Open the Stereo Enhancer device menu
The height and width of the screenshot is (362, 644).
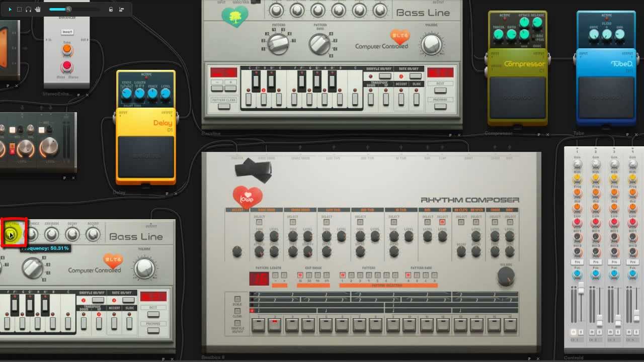78,95
